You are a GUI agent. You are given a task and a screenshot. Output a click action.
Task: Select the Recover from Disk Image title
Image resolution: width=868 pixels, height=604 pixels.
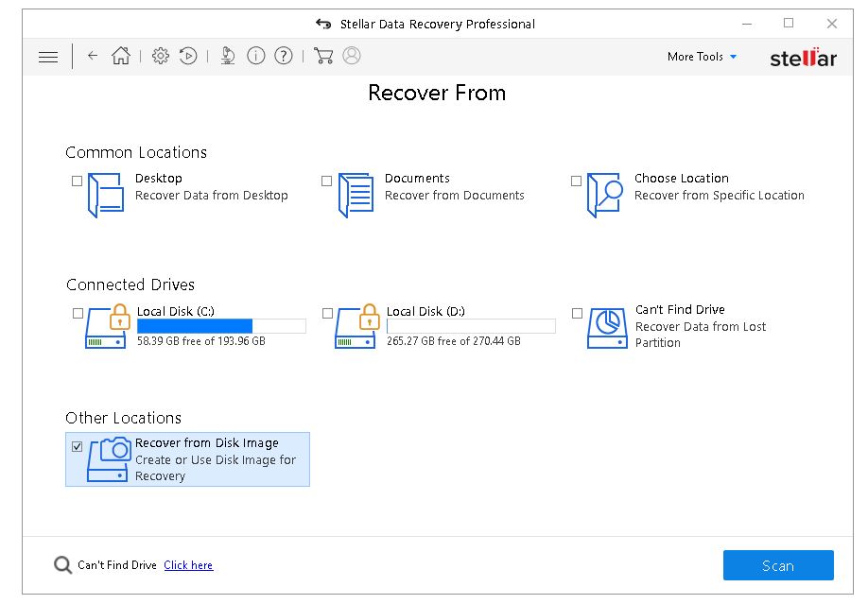(x=207, y=443)
